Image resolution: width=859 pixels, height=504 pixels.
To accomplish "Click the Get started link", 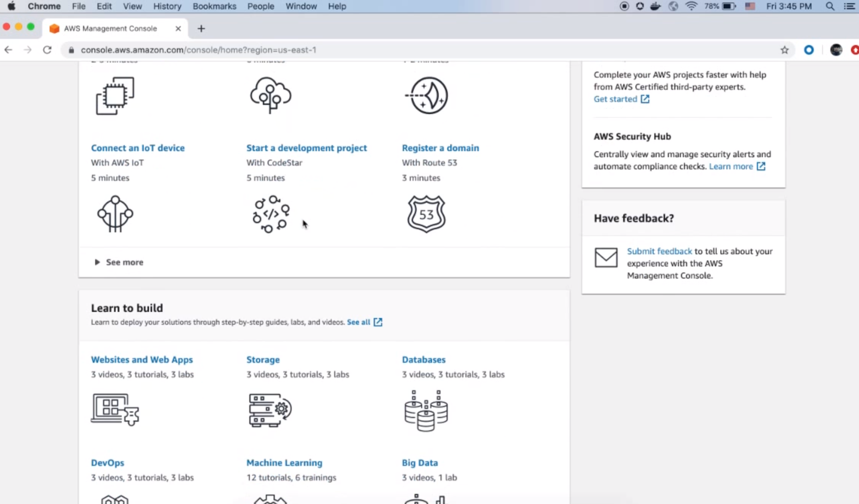I will pyautogui.click(x=615, y=99).
